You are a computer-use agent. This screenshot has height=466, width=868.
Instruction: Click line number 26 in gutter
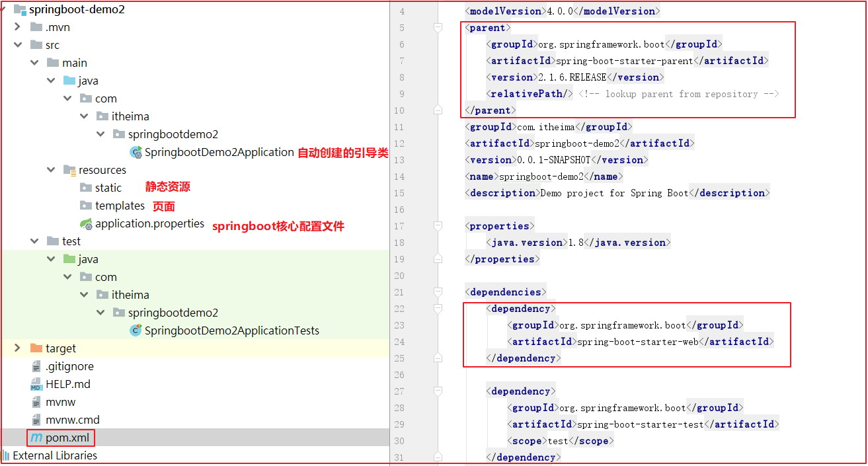(398, 375)
